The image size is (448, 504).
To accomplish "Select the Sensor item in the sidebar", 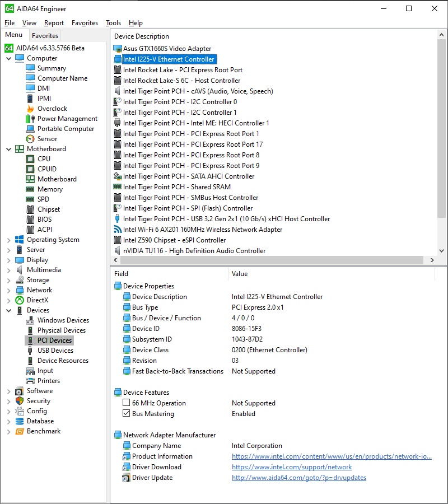I will click(48, 138).
